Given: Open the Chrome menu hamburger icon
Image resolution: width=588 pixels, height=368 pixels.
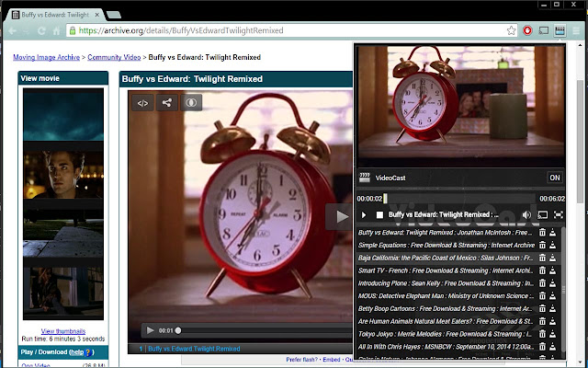Looking at the screenshot, I should click(x=576, y=30).
